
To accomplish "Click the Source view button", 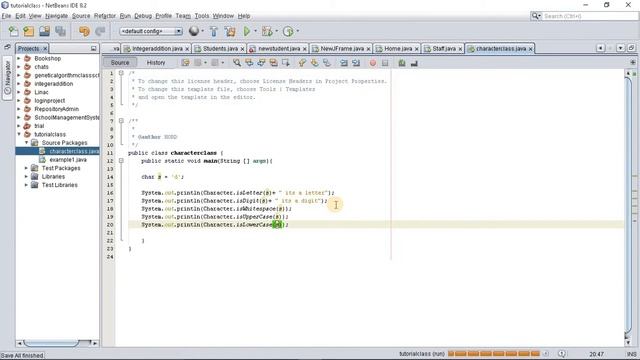I will point(120,62).
